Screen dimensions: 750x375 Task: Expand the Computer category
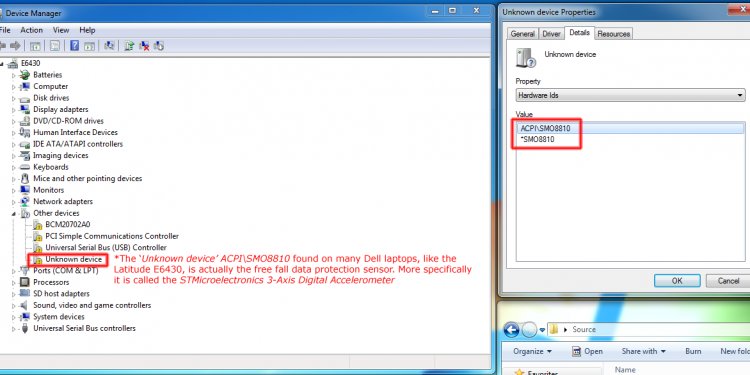point(14,87)
